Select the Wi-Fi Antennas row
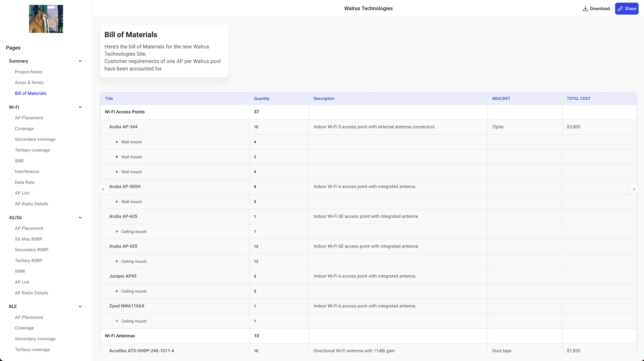Screen dimensions: 644x361 (368, 336)
